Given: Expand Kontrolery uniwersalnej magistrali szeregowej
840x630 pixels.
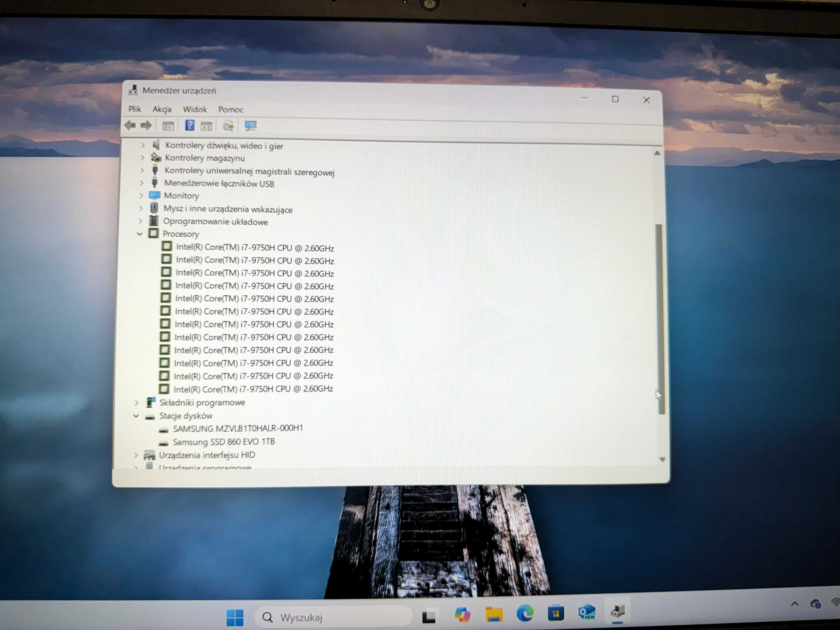Looking at the screenshot, I should pos(142,170).
